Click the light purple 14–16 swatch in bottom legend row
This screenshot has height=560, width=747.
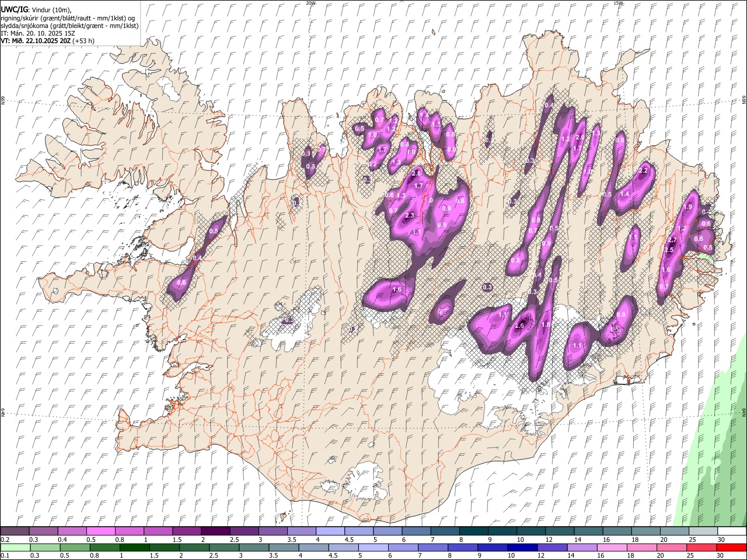click(582, 548)
